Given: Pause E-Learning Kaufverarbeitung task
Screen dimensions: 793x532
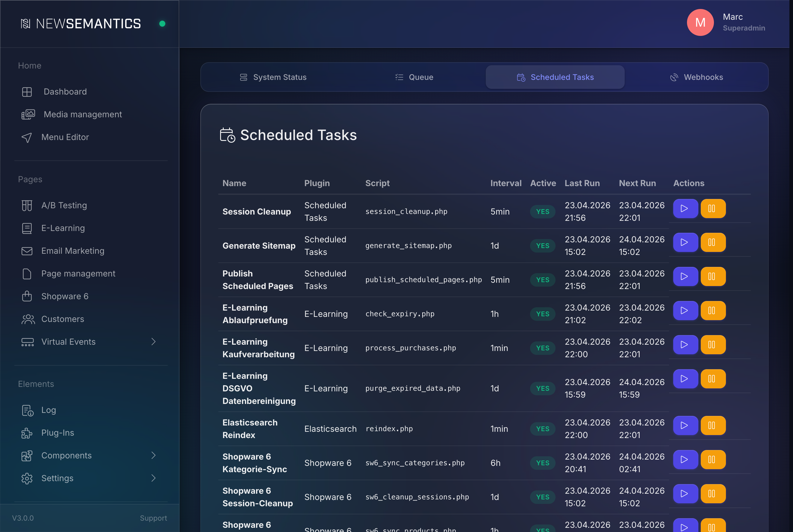Looking at the screenshot, I should click(713, 345).
